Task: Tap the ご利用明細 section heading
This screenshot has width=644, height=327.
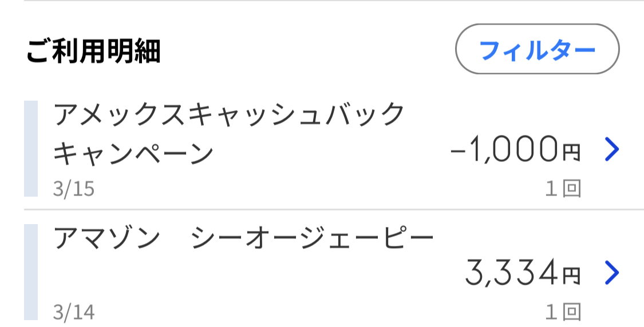Action: click(x=93, y=51)
